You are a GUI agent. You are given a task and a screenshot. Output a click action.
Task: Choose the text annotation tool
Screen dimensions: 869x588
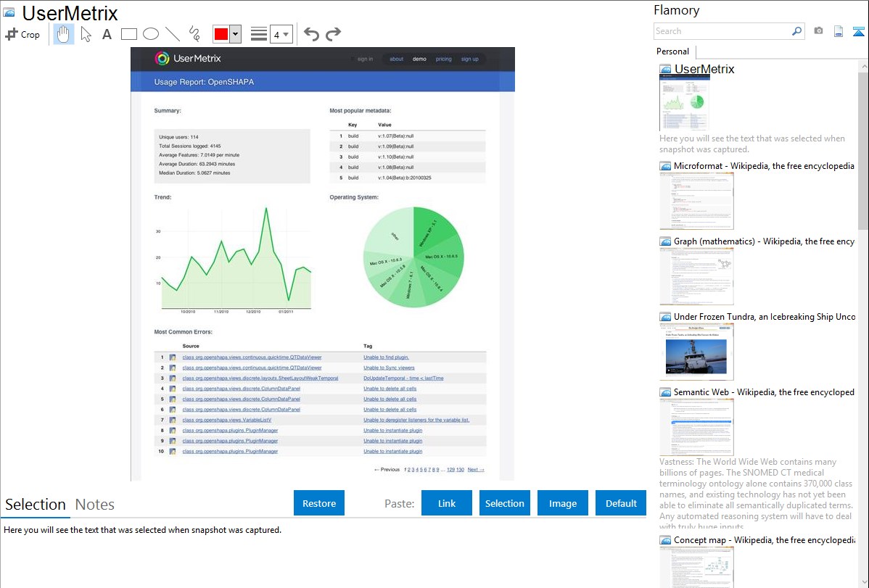point(107,34)
